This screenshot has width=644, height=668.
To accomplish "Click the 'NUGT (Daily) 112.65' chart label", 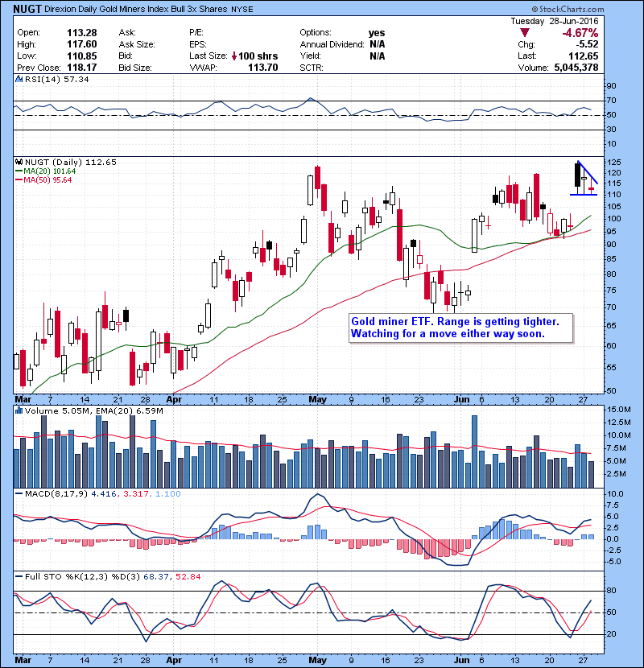I will click(x=70, y=162).
